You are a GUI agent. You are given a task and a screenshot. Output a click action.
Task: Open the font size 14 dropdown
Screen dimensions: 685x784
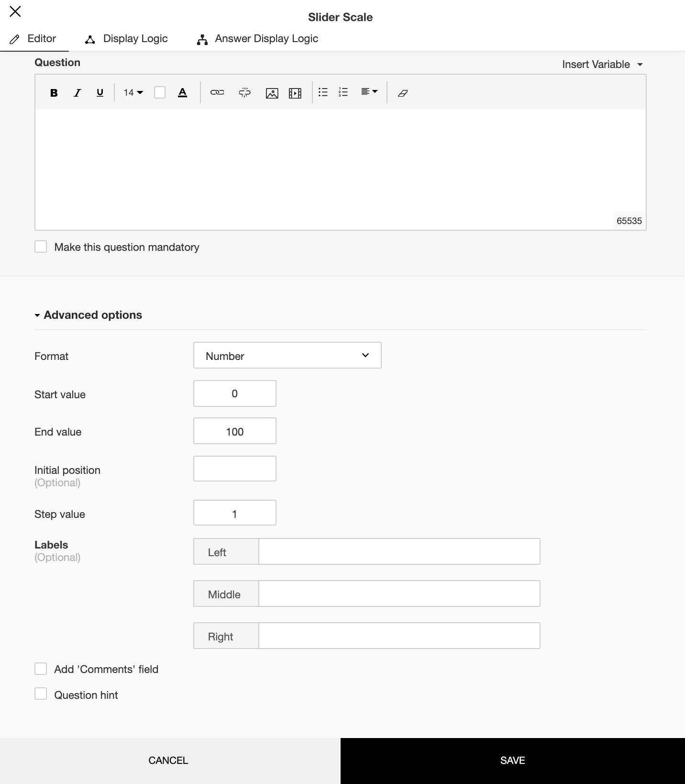pos(133,93)
